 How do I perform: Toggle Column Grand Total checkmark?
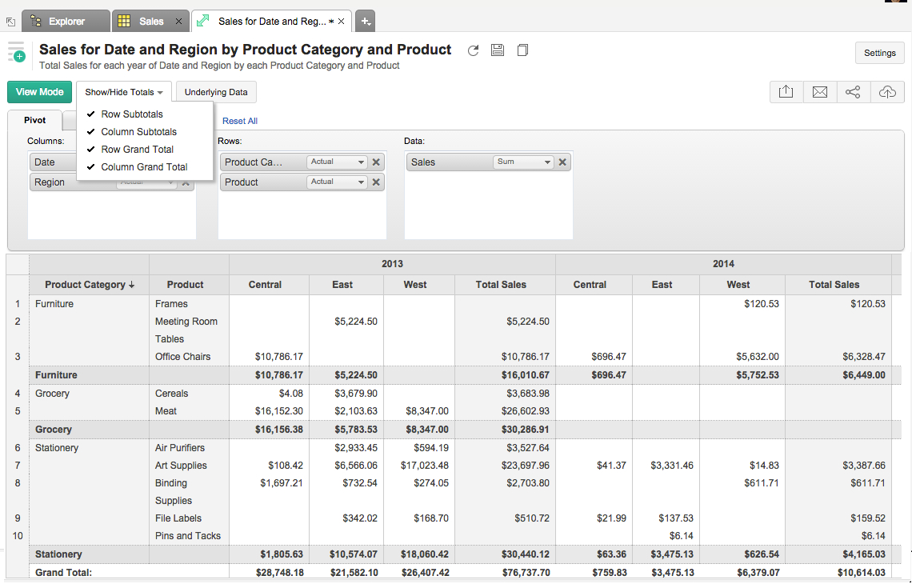144,167
